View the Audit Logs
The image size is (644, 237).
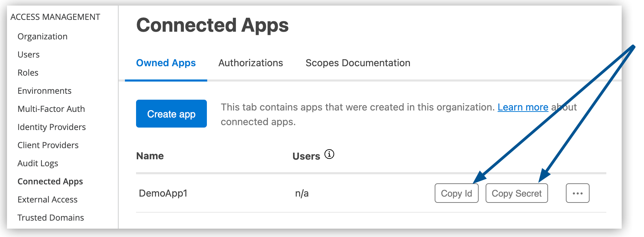38,163
